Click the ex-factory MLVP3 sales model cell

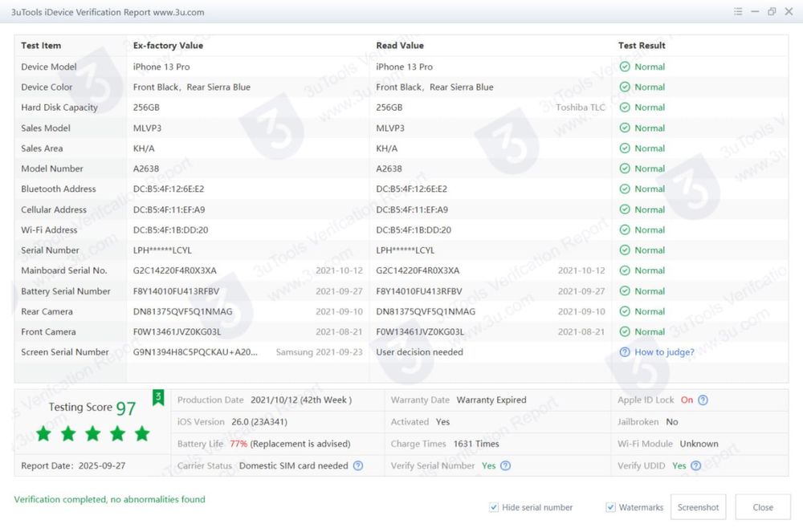coord(147,128)
